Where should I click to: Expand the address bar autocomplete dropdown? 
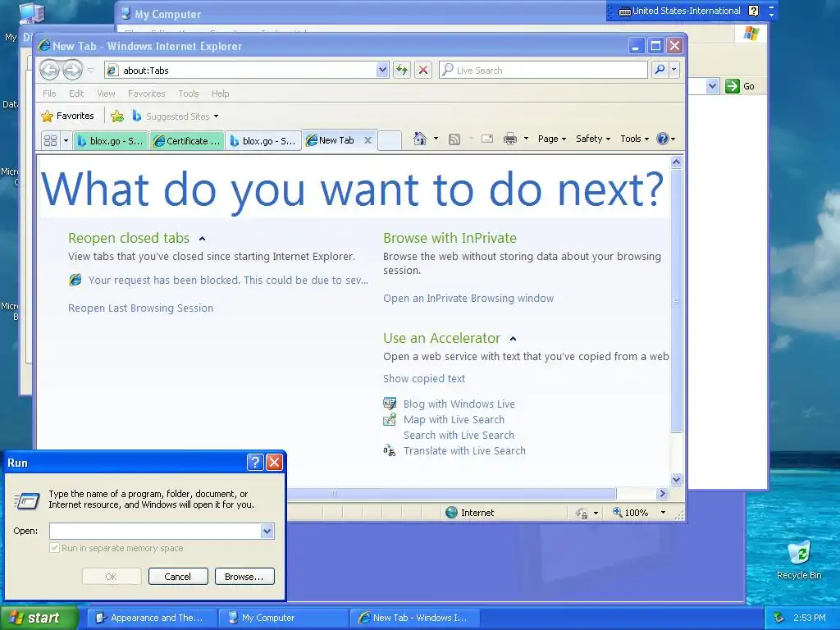click(x=382, y=70)
